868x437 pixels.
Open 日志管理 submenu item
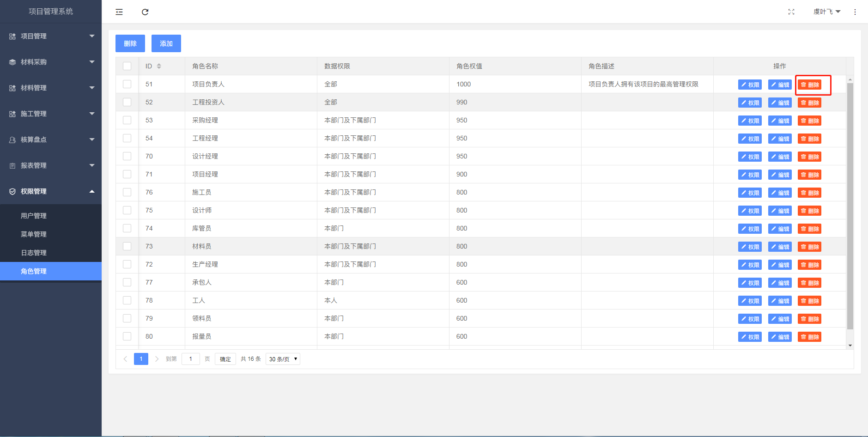51,253
